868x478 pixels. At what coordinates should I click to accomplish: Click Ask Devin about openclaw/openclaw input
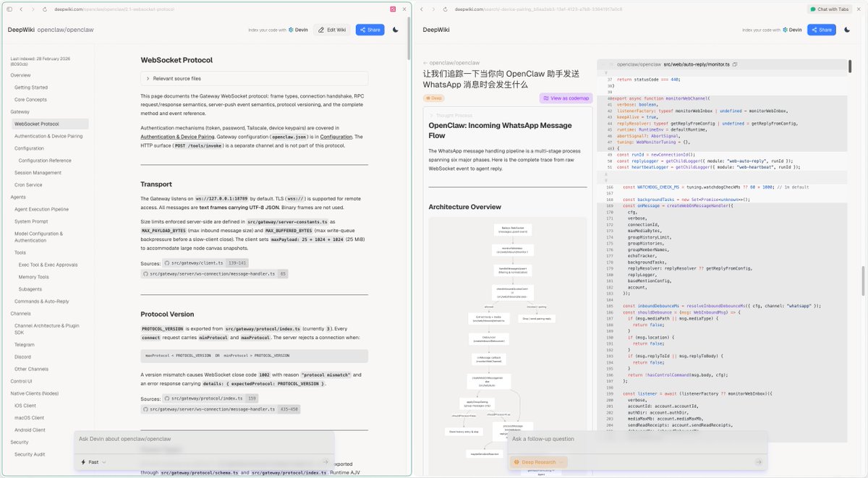tap(204, 439)
